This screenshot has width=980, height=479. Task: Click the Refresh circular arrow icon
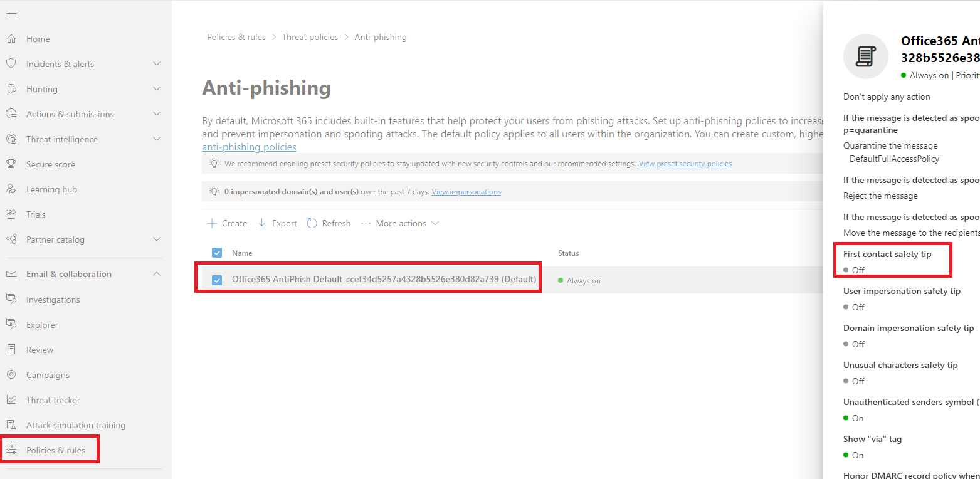tap(312, 223)
